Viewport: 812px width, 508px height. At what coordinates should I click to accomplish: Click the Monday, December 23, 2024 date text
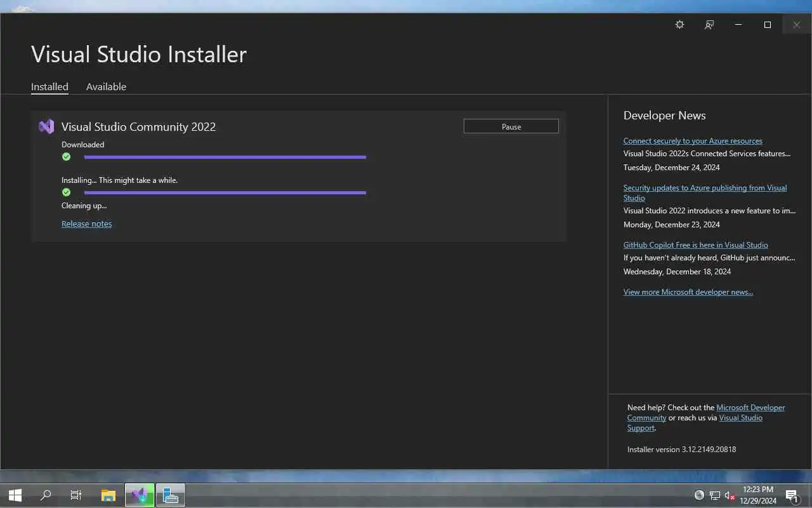(x=671, y=225)
